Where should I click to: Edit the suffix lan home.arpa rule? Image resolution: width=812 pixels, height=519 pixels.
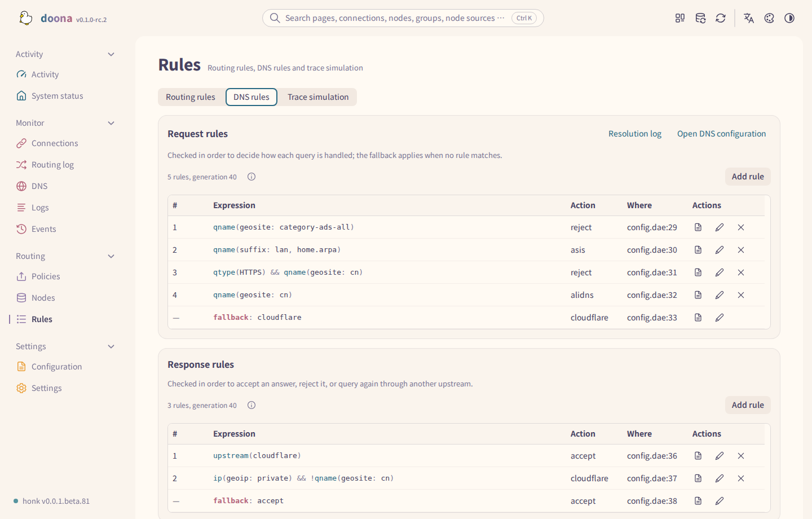(x=720, y=250)
